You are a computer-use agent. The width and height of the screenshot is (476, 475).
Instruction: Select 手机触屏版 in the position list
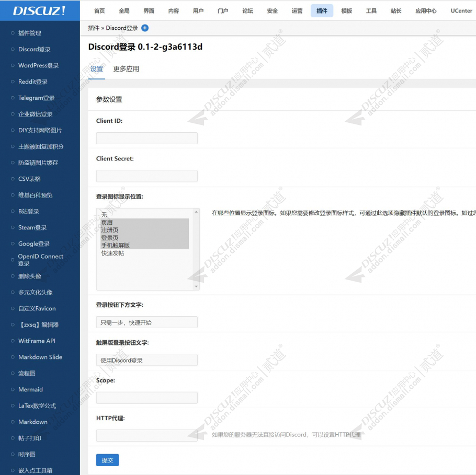pyautogui.click(x=144, y=246)
